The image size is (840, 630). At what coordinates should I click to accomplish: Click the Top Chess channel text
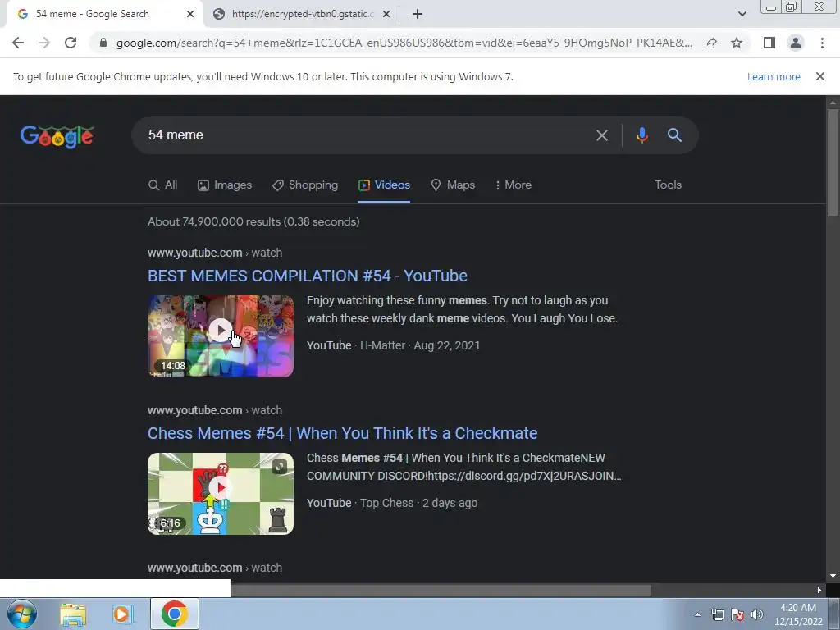(x=387, y=503)
